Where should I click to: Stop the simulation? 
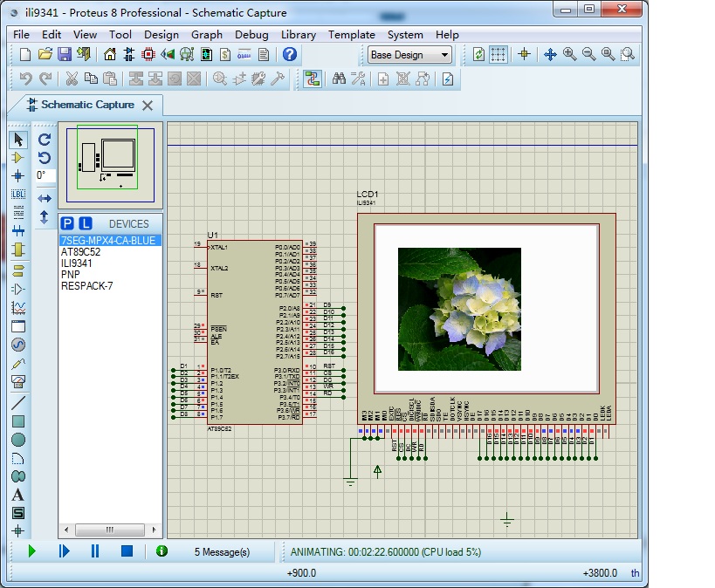127,551
